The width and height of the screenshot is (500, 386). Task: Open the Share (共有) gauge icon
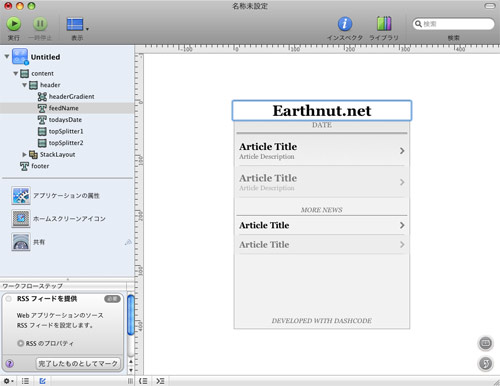click(x=21, y=242)
